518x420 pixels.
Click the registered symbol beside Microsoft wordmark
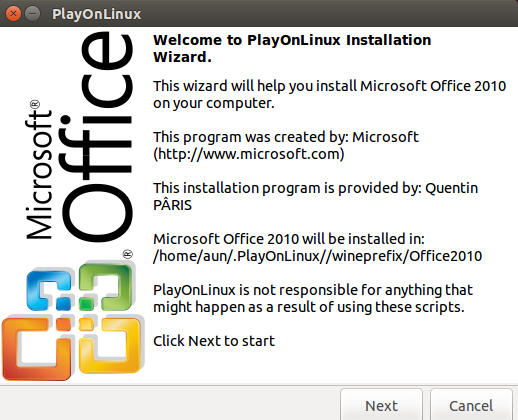pos(35,104)
